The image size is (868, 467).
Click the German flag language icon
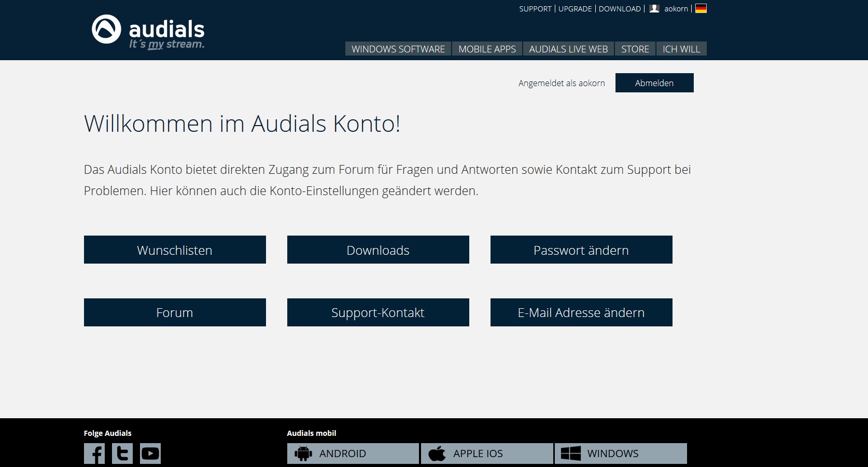coord(701,8)
